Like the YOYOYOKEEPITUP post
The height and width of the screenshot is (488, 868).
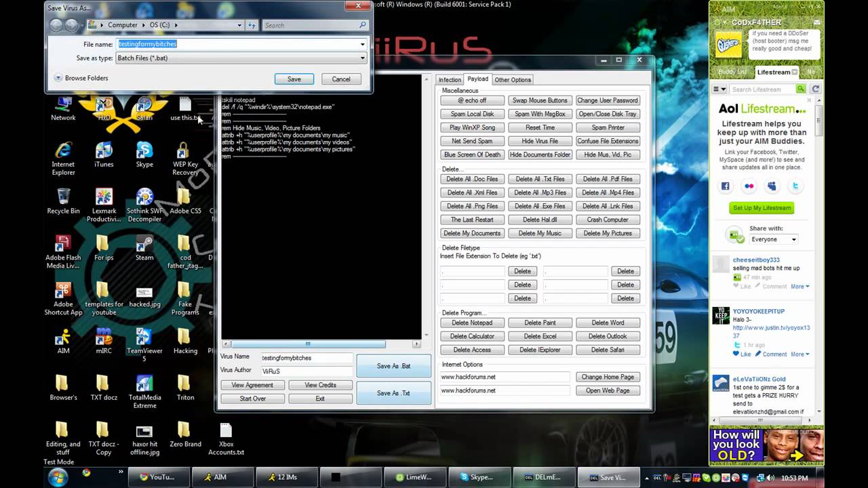(741, 354)
